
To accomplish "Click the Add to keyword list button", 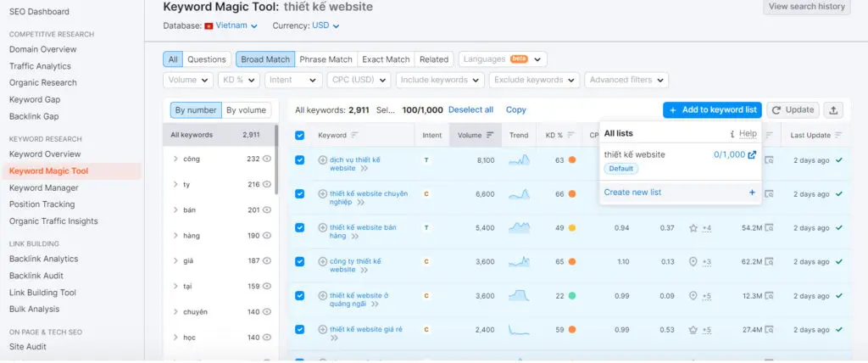I will click(712, 110).
